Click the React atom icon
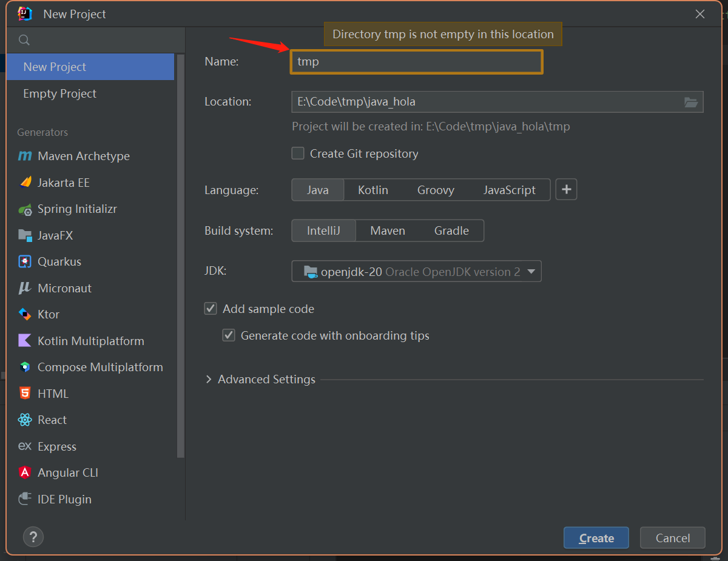The width and height of the screenshot is (728, 561). (x=25, y=420)
